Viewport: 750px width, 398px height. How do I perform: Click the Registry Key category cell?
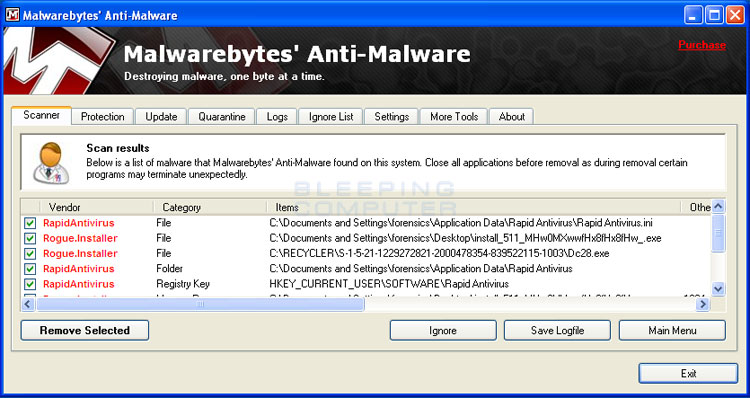[183, 284]
